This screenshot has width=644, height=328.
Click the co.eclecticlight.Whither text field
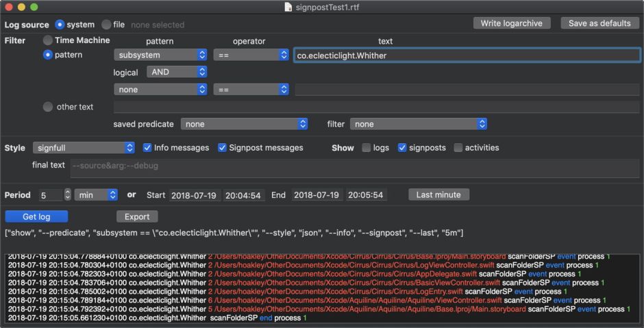(x=466, y=55)
